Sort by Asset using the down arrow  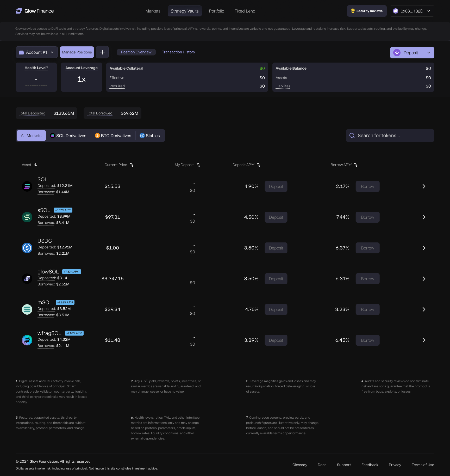click(x=36, y=165)
